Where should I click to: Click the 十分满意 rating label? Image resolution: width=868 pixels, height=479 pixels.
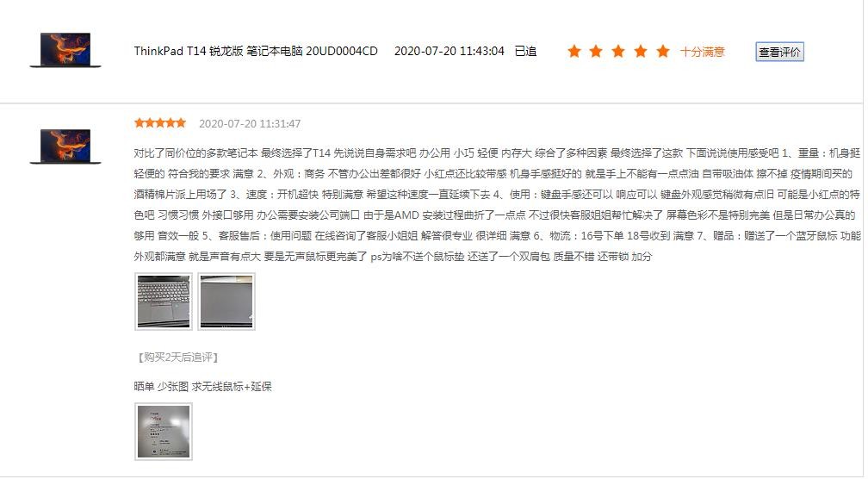point(703,52)
